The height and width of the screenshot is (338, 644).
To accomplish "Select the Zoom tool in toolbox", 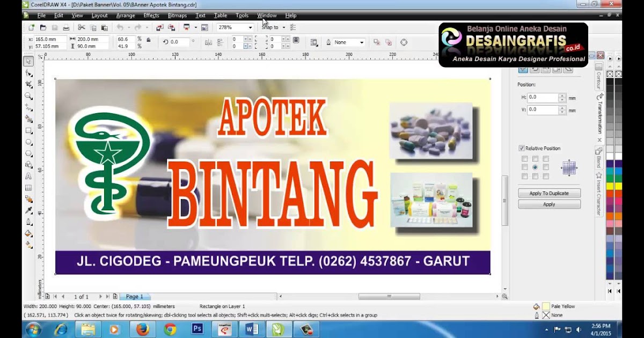I will [x=28, y=96].
